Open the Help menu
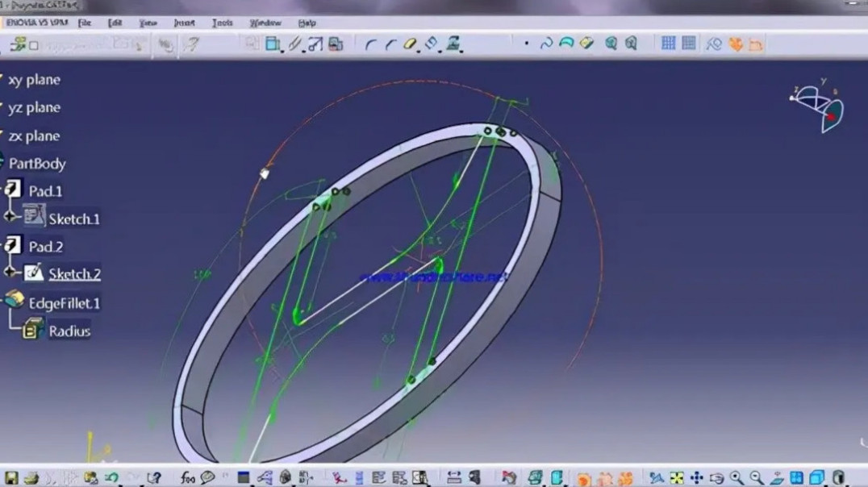868x487 pixels. (x=307, y=23)
